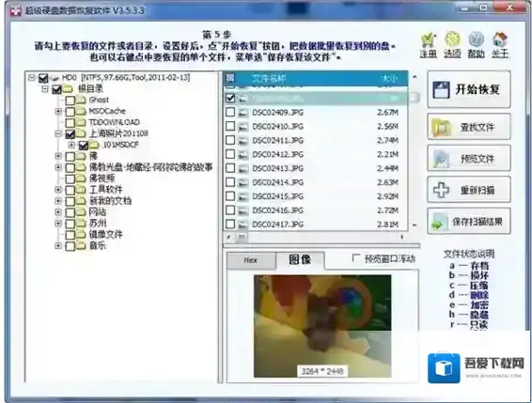Check the DSC02412.JPG file checkbox
Viewport: 532px width, 403px height.
tap(230, 154)
